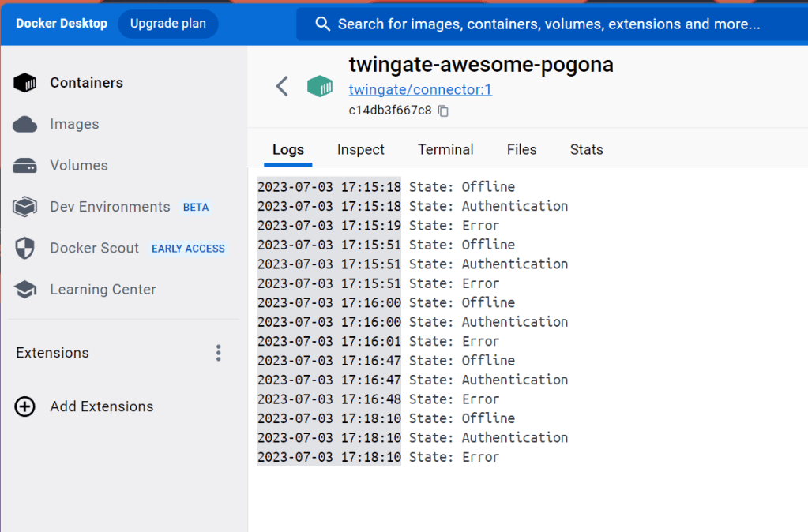Click the Volumes drive icon
808x532 pixels.
coord(24,165)
